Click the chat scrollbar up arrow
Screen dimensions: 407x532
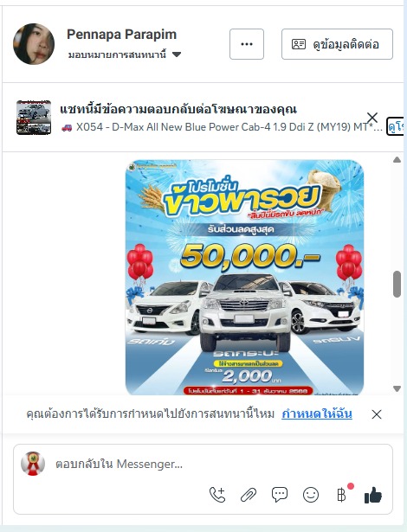(397, 160)
